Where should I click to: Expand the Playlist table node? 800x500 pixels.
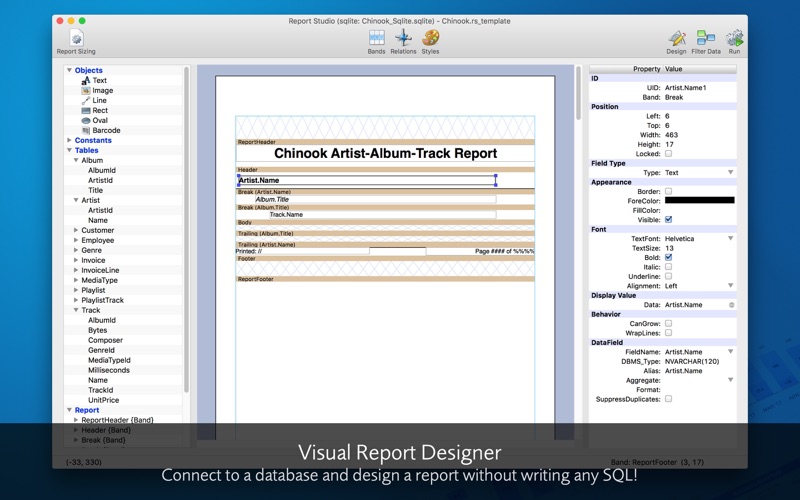(x=76, y=290)
